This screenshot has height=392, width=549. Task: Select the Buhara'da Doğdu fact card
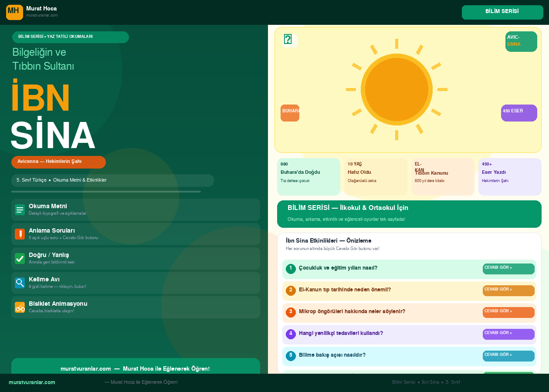coord(308,177)
